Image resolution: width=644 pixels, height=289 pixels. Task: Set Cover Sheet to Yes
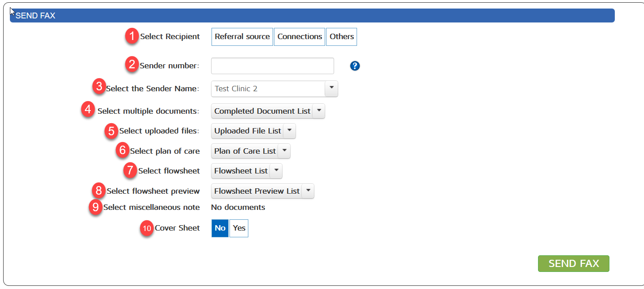pyautogui.click(x=239, y=228)
